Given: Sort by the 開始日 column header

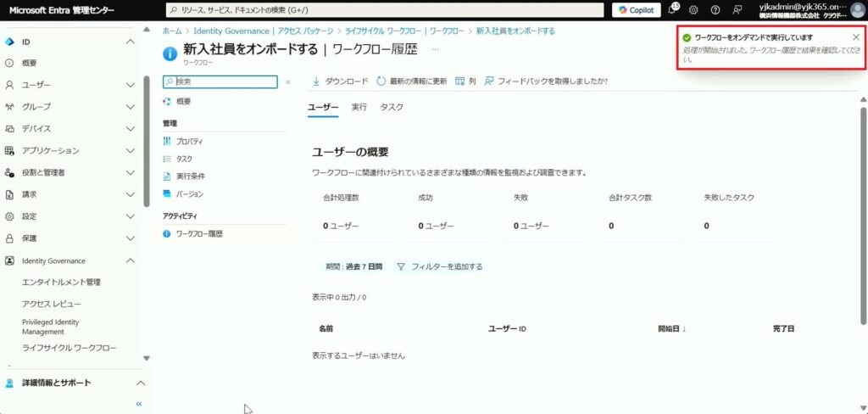Looking at the screenshot, I should [672, 328].
